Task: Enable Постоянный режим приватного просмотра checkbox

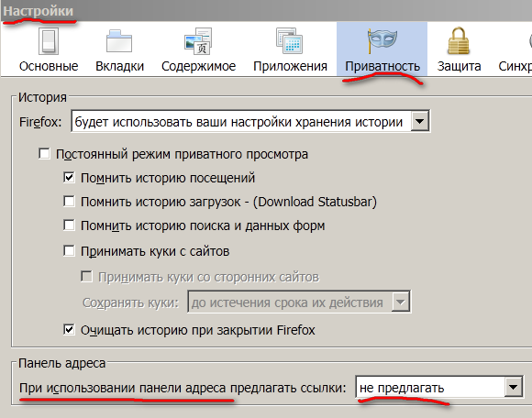Action: pos(44,154)
